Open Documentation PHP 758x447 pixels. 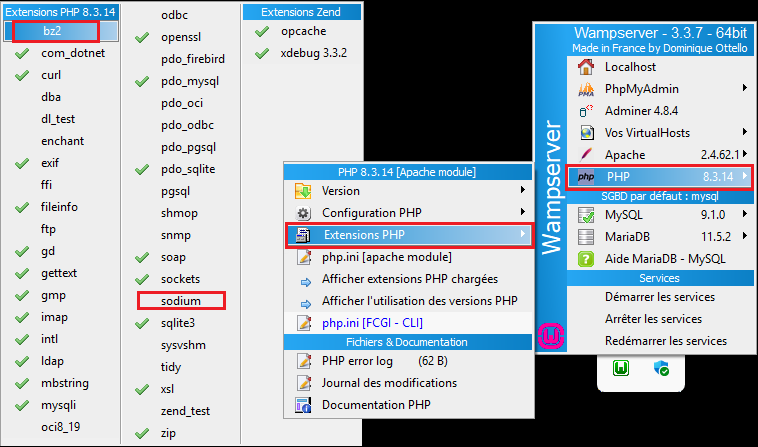(376, 405)
